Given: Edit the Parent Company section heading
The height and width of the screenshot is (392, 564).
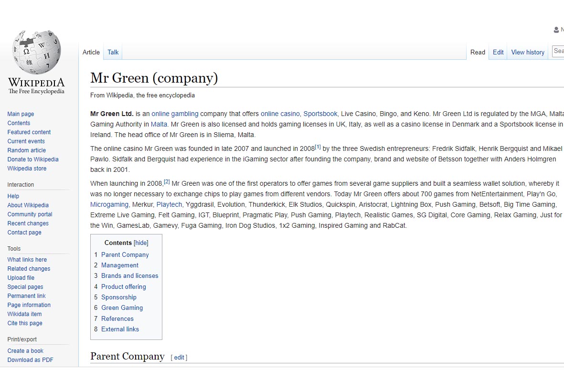Looking at the screenshot, I should (x=179, y=358).
